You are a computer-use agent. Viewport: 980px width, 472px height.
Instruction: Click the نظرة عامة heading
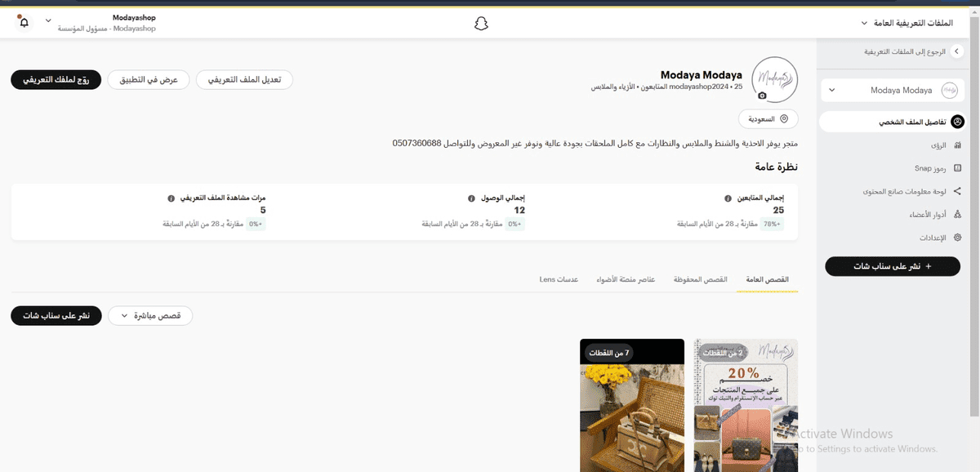click(x=775, y=166)
